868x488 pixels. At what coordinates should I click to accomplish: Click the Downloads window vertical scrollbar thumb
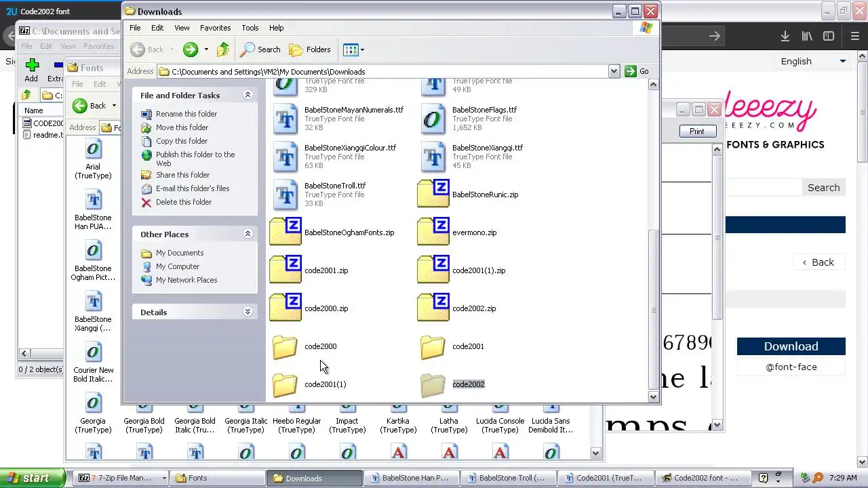(x=654, y=310)
